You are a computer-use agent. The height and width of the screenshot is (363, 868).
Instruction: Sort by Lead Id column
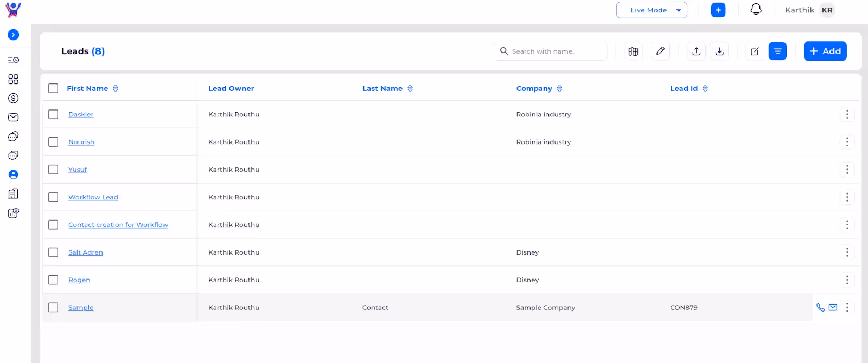point(705,88)
